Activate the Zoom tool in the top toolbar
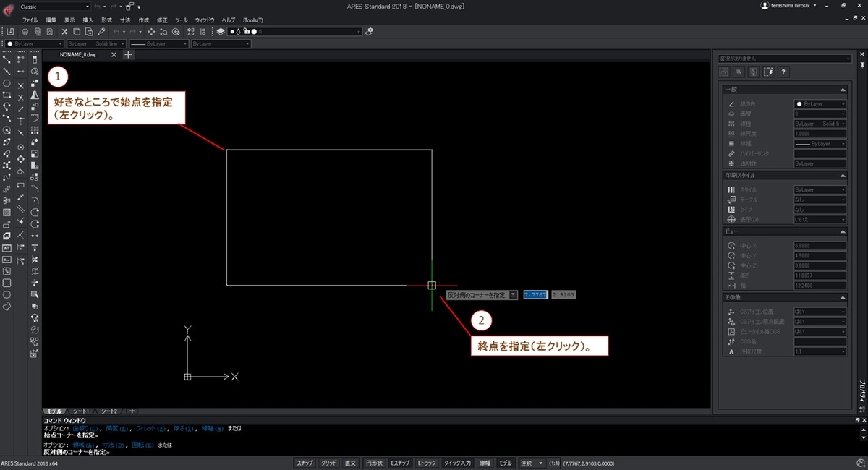 coord(163,32)
